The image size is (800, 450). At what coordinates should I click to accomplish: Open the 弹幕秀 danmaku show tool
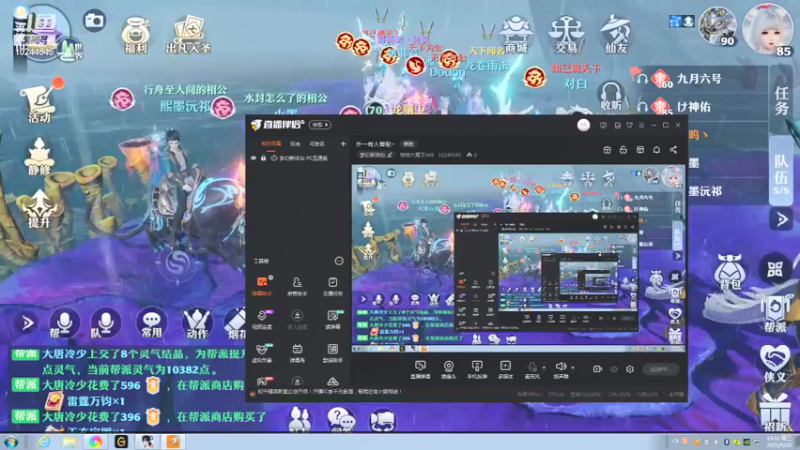click(297, 353)
